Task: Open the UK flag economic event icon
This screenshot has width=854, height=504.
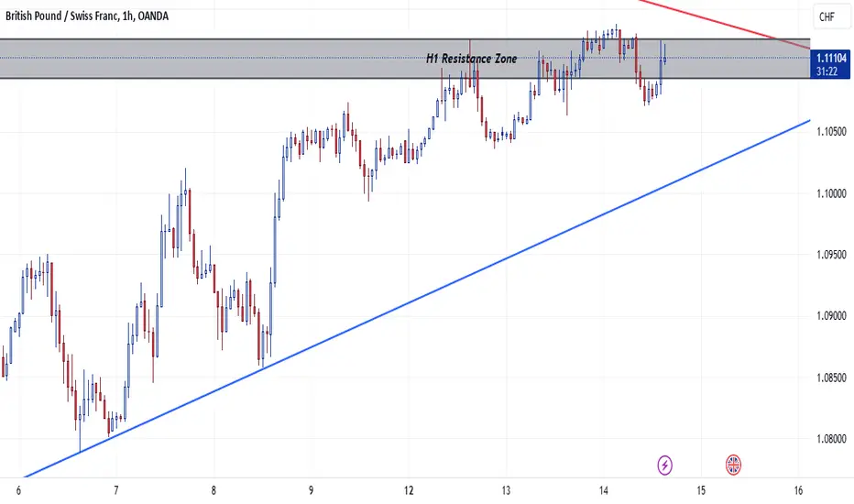Action: pos(733,465)
